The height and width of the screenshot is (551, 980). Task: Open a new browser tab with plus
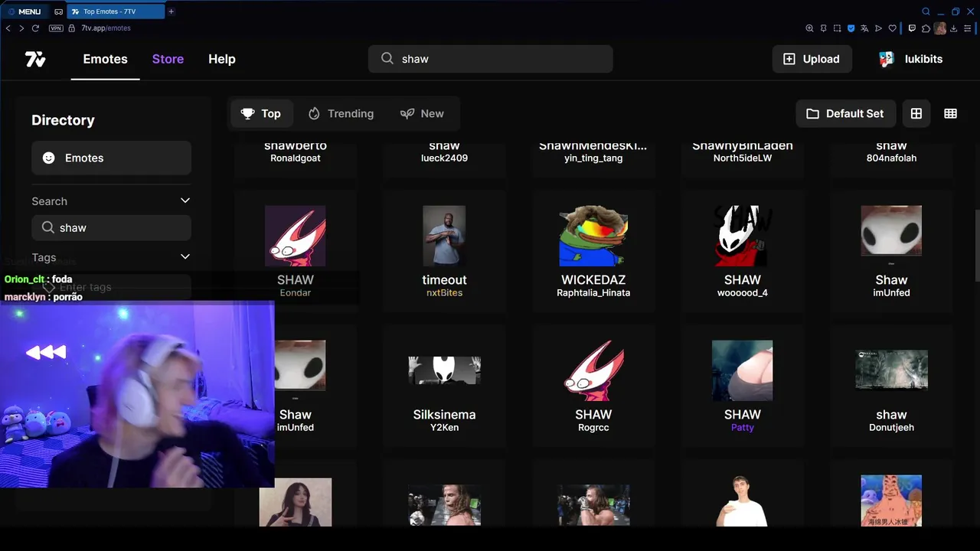171,11
